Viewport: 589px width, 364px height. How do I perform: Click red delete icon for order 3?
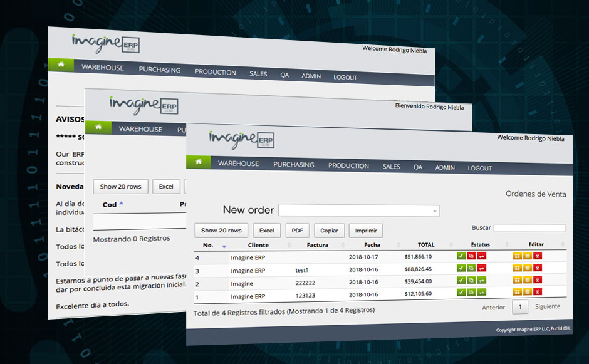538,268
